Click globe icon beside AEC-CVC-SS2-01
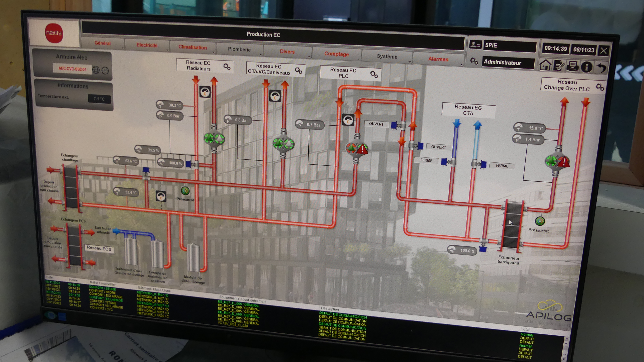Image resolution: width=644 pixels, height=362 pixels. [96, 70]
